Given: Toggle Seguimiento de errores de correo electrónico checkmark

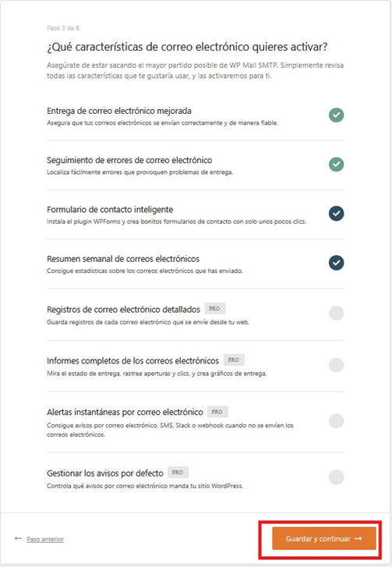Looking at the screenshot, I should coord(336,164).
